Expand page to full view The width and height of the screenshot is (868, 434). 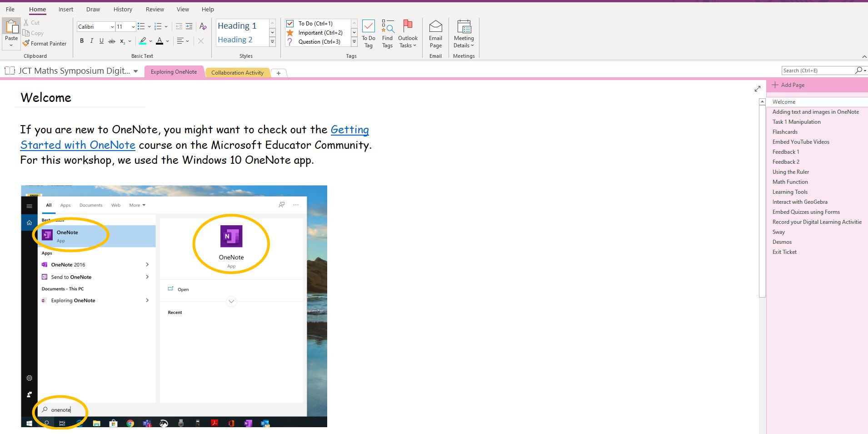[x=758, y=89]
